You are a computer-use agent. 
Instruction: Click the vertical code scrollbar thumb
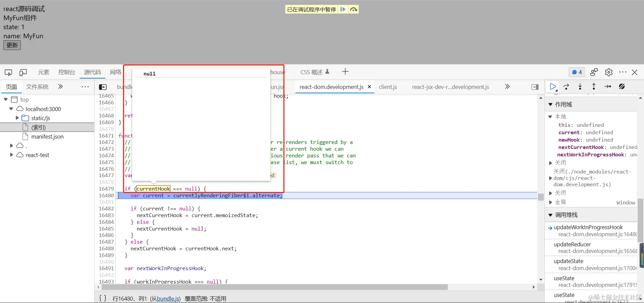[541, 197]
